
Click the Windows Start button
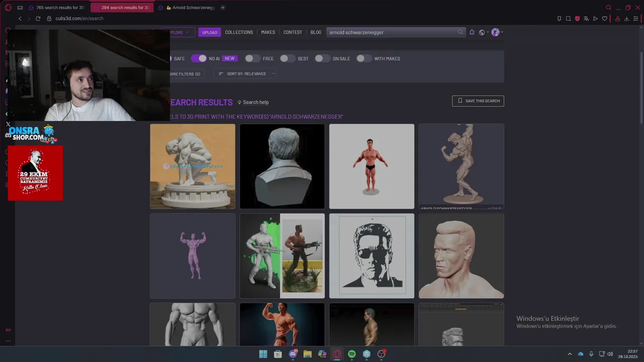263,354
